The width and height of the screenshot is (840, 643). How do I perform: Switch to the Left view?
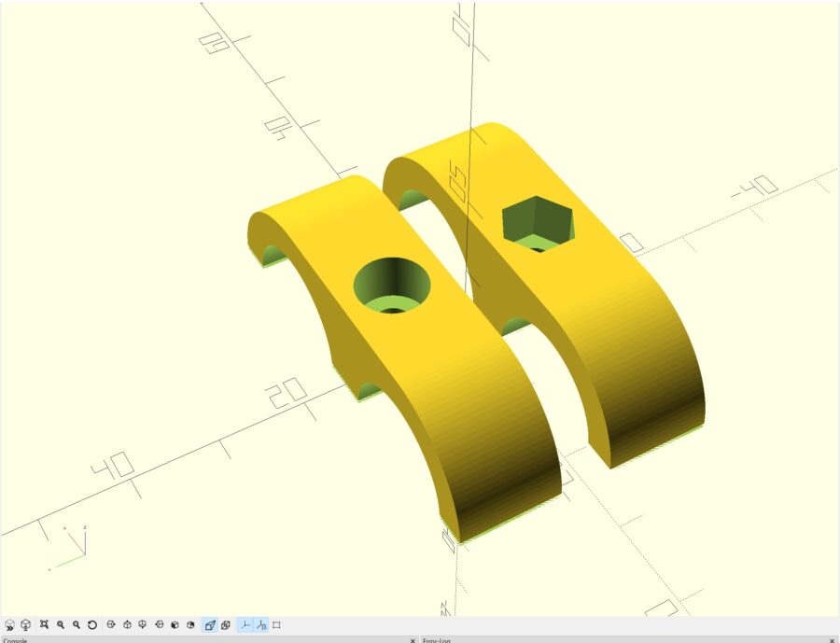(x=159, y=625)
